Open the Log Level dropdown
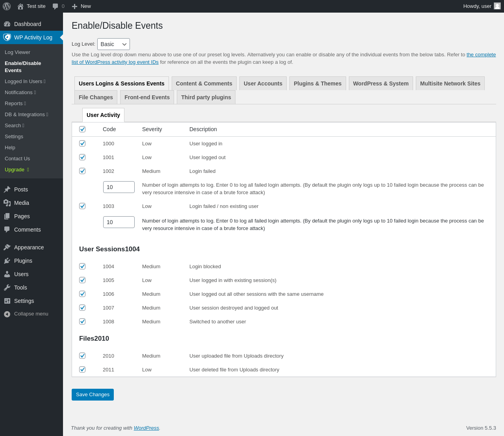 click(113, 44)
